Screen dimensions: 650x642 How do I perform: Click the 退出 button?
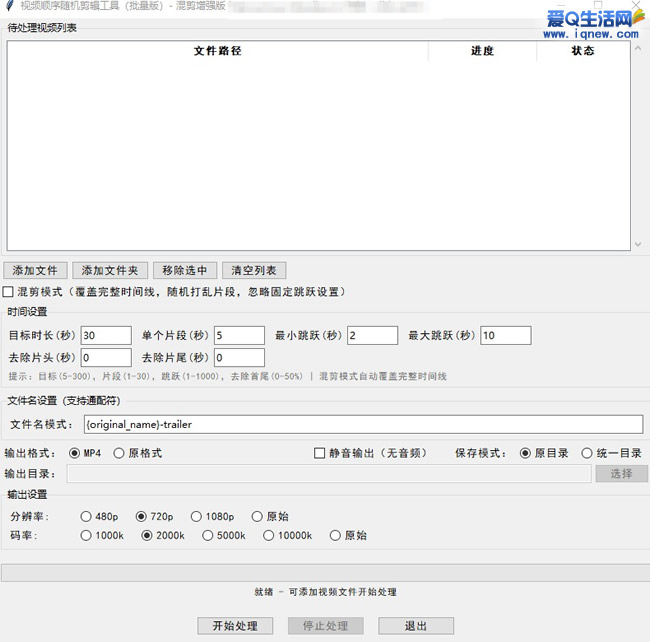point(416,626)
